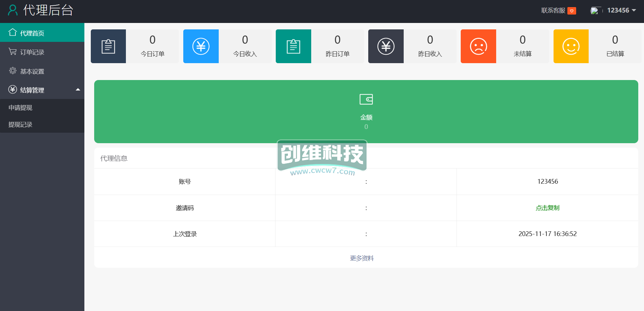The image size is (644, 311).
Task: Select 申请提现 submenu item
Action: coord(20,107)
